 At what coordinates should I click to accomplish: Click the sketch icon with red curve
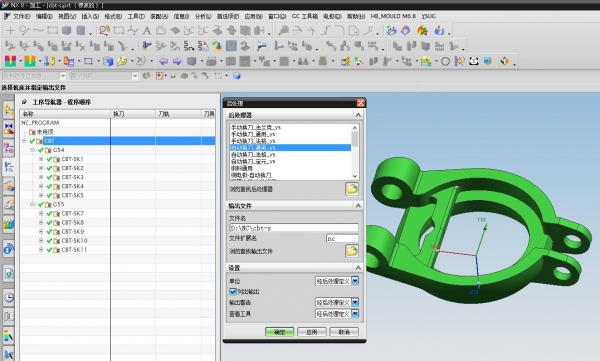point(104,30)
